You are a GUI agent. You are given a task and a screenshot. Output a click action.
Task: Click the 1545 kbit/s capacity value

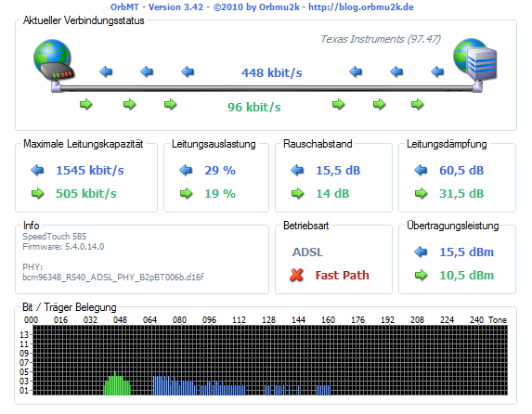(90, 170)
